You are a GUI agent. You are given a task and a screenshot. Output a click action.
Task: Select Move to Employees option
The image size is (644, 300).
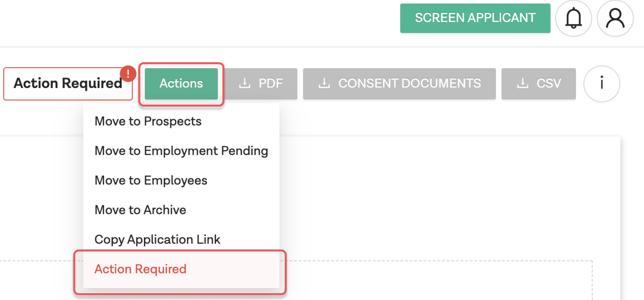tap(151, 180)
